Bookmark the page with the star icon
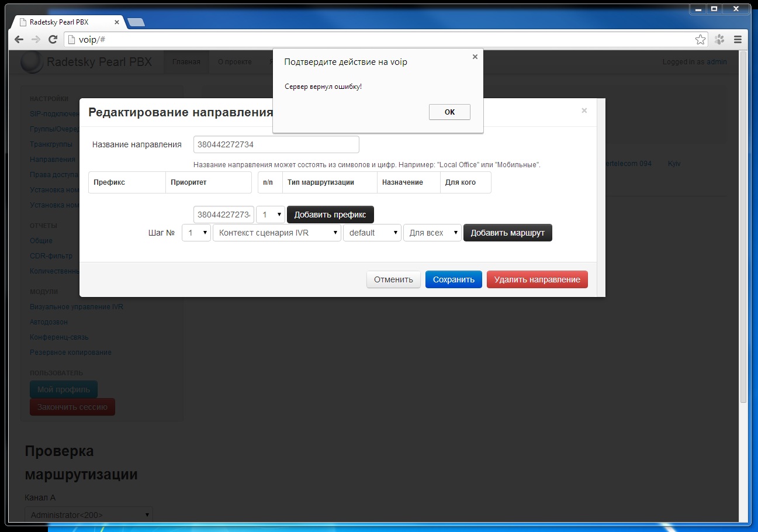This screenshot has height=532, width=758. pyautogui.click(x=700, y=40)
